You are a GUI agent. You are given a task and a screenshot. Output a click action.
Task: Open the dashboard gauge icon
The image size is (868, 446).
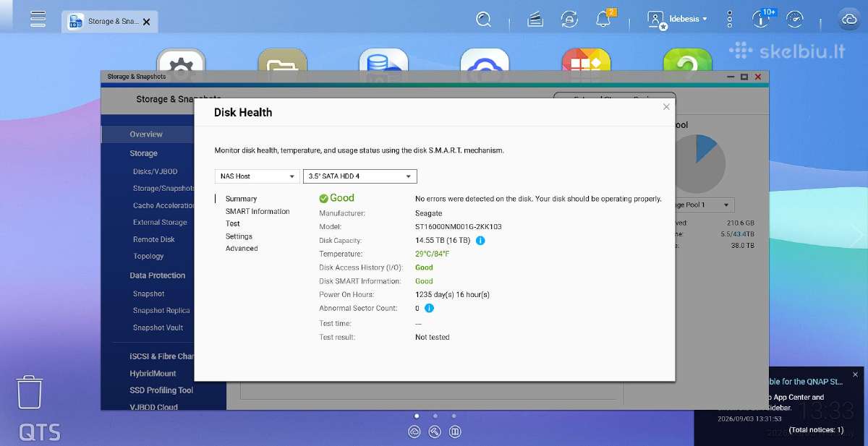[795, 20]
